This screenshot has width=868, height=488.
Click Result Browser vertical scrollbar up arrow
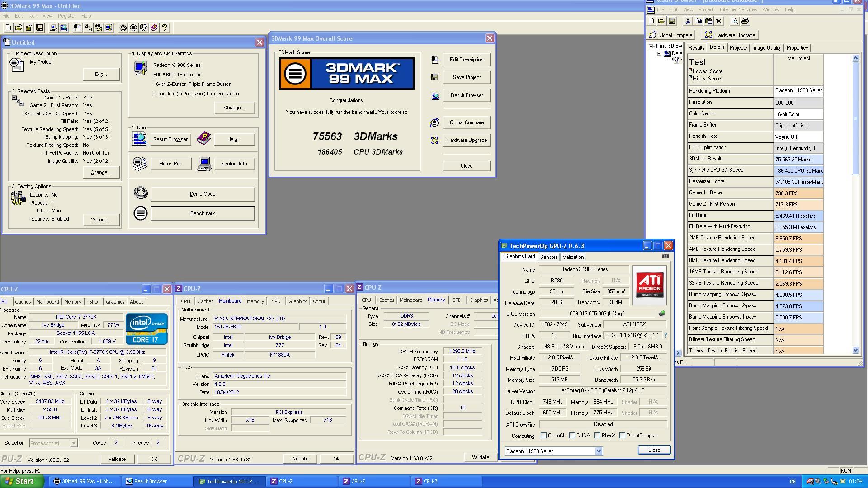pos(855,58)
